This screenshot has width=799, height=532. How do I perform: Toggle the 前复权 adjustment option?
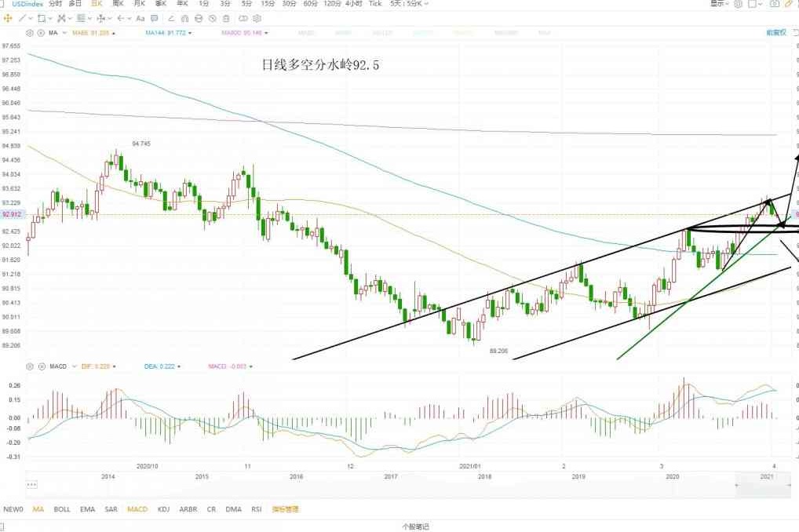[x=775, y=33]
